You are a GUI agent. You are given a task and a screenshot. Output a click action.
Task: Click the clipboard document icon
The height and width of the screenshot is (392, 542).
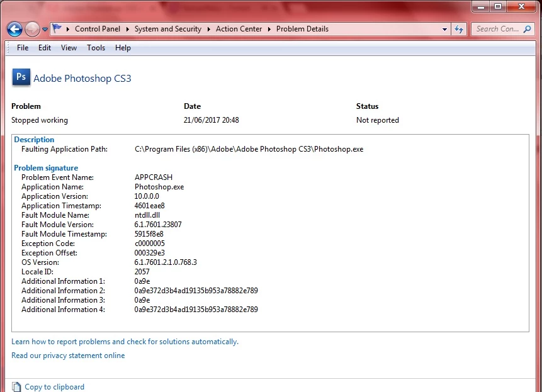coord(16,387)
